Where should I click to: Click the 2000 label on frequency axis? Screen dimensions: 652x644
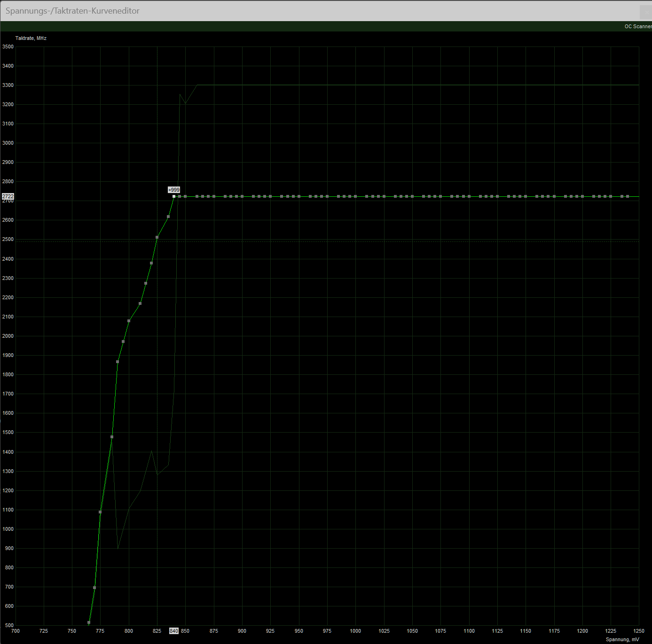[8, 336]
